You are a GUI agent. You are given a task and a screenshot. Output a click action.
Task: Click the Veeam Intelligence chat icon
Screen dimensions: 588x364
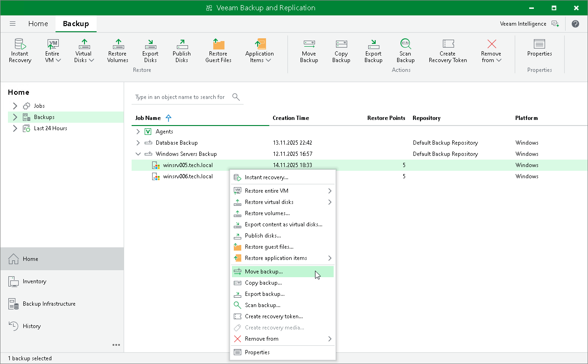point(555,24)
